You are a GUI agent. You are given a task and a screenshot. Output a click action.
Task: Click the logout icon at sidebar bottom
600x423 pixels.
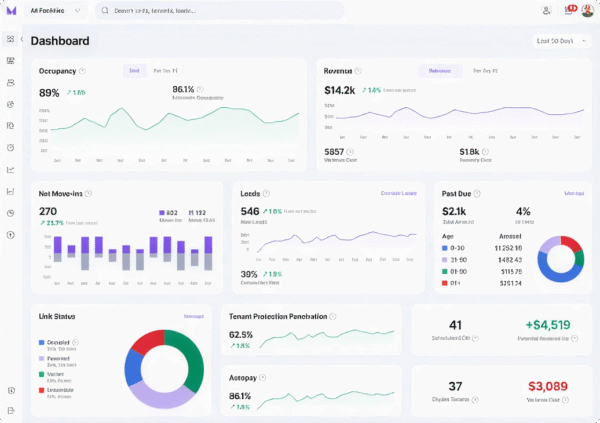[10, 410]
